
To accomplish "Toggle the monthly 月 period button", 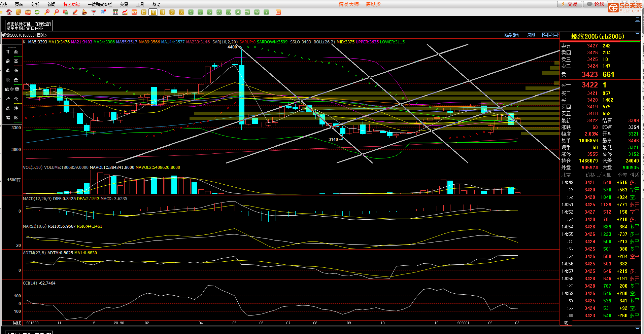I will tap(163, 12).
